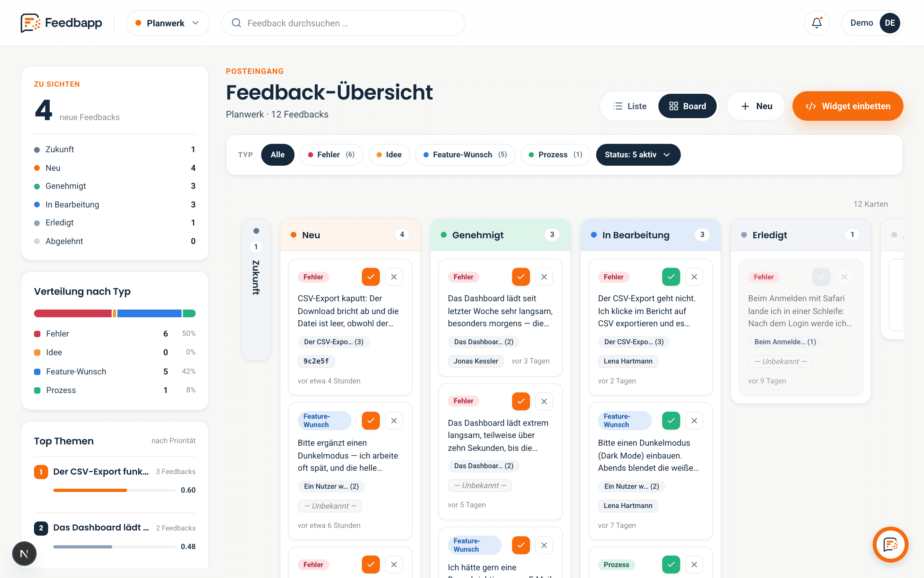Click 'Das Dashboar… (2)' tag on first Genehmigt card
This screenshot has width=924, height=578.
coord(484,342)
